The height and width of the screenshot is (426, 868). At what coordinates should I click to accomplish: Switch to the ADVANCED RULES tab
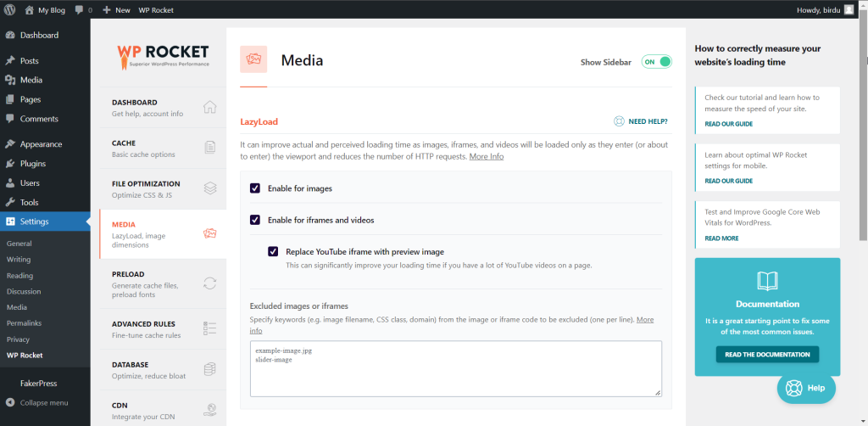tap(163, 329)
